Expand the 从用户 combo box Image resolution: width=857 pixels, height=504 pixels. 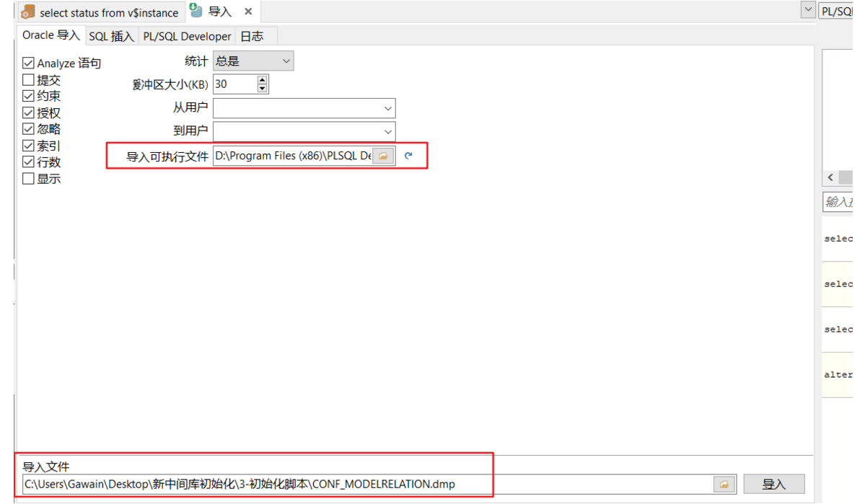[x=390, y=107]
